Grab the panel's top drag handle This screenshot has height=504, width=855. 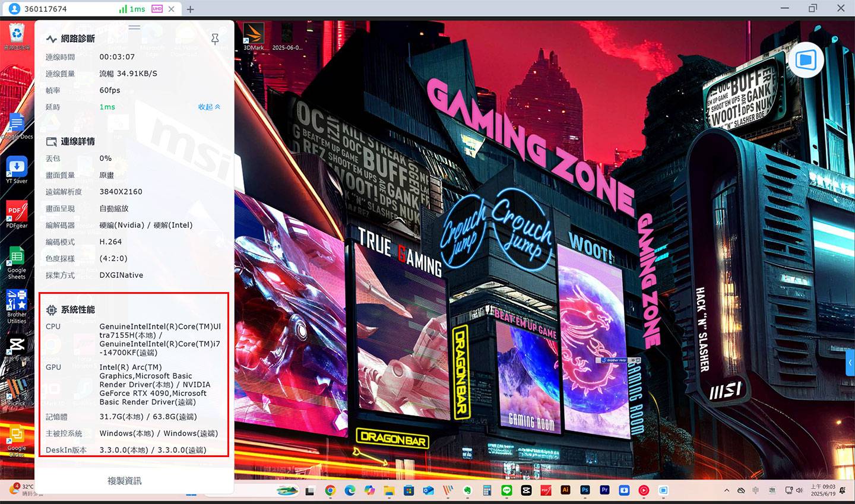pyautogui.click(x=134, y=27)
